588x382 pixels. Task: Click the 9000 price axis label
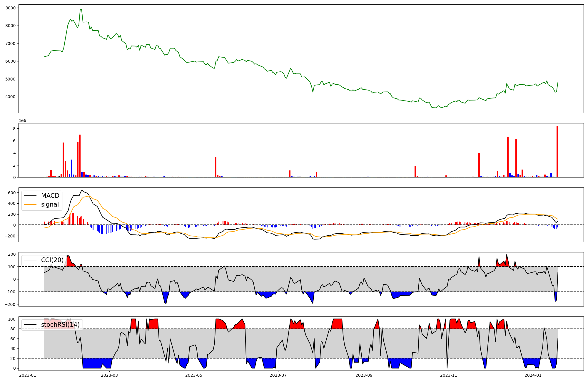[x=11, y=8]
